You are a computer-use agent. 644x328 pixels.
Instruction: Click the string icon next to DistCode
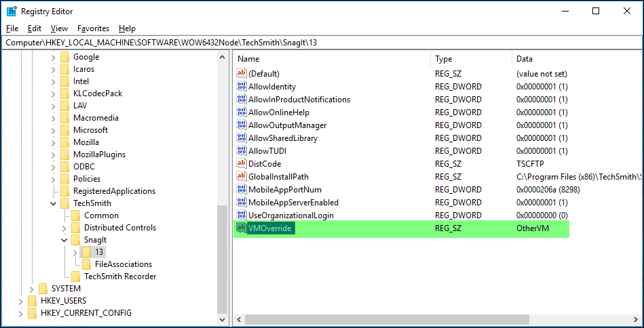(x=241, y=164)
